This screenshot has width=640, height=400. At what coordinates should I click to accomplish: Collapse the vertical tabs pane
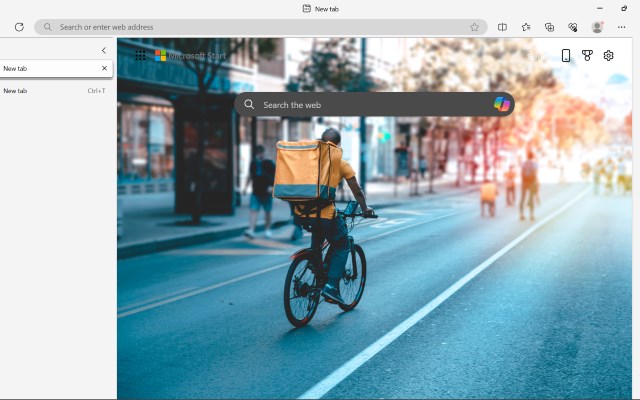104,50
